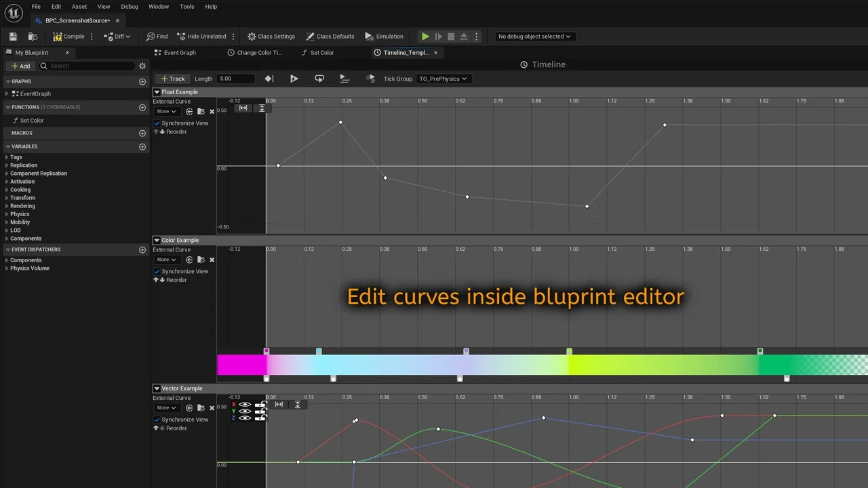
Task: Click the Compile blueprint button
Action: pyautogui.click(x=69, y=37)
